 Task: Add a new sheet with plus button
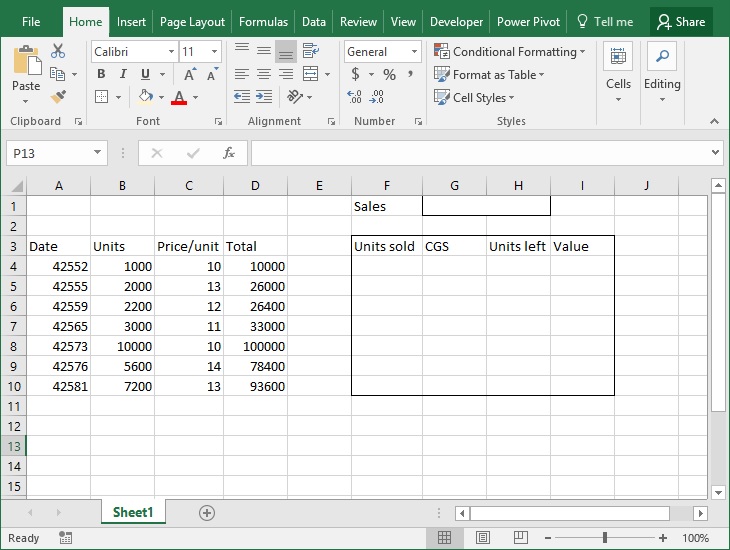(x=207, y=512)
